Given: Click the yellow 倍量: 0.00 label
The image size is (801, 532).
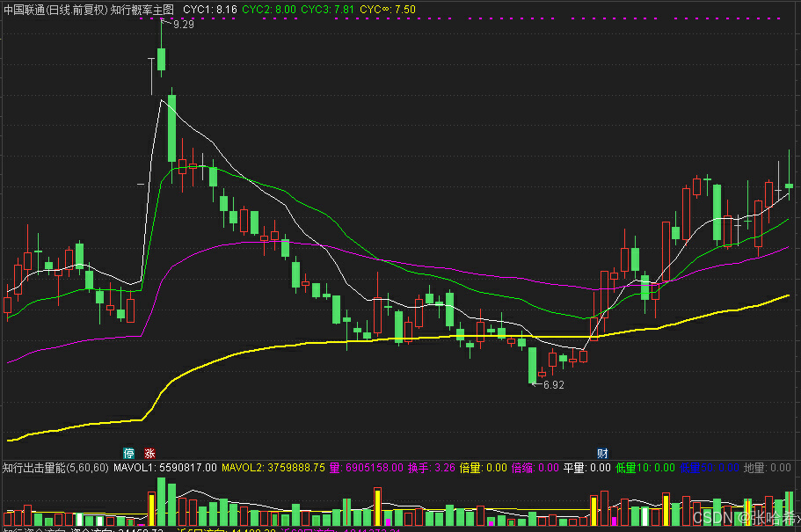Looking at the screenshot, I should click(484, 468).
